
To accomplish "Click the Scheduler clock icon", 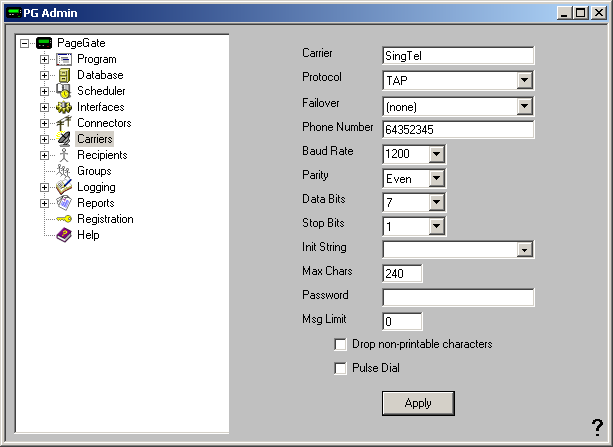I will coord(63,91).
